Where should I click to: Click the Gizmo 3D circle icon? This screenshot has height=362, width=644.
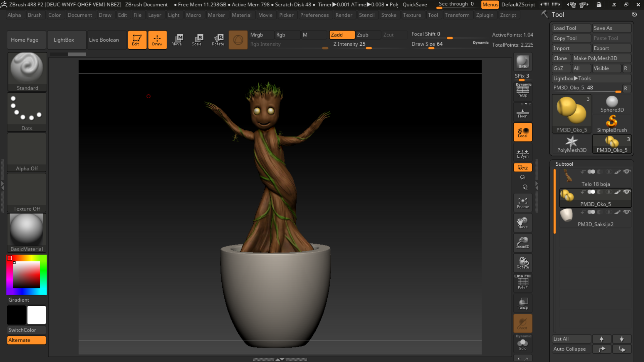point(238,40)
